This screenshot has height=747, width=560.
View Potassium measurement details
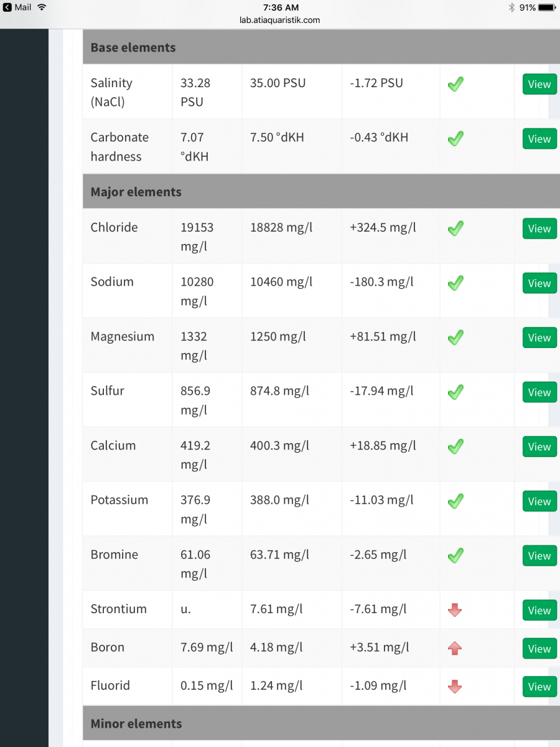(x=539, y=501)
